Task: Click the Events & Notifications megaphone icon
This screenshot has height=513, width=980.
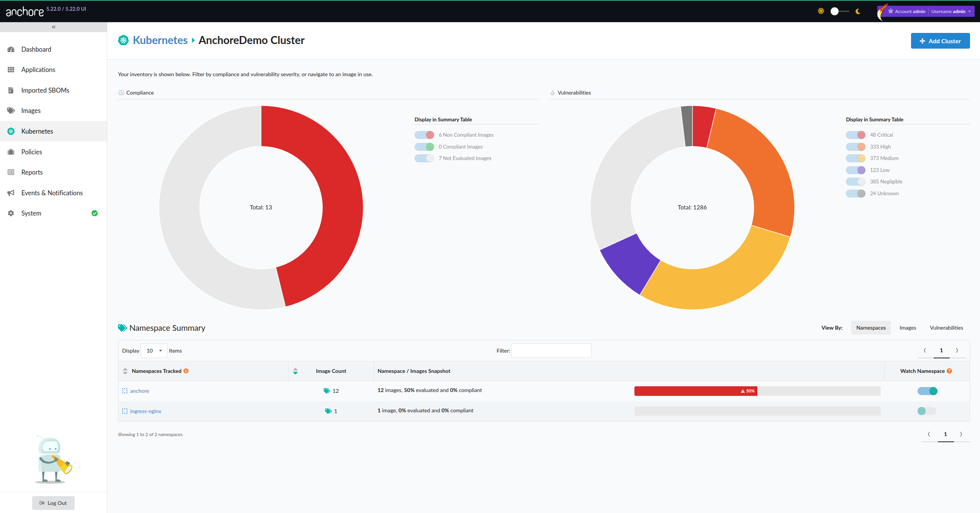Action: point(11,193)
